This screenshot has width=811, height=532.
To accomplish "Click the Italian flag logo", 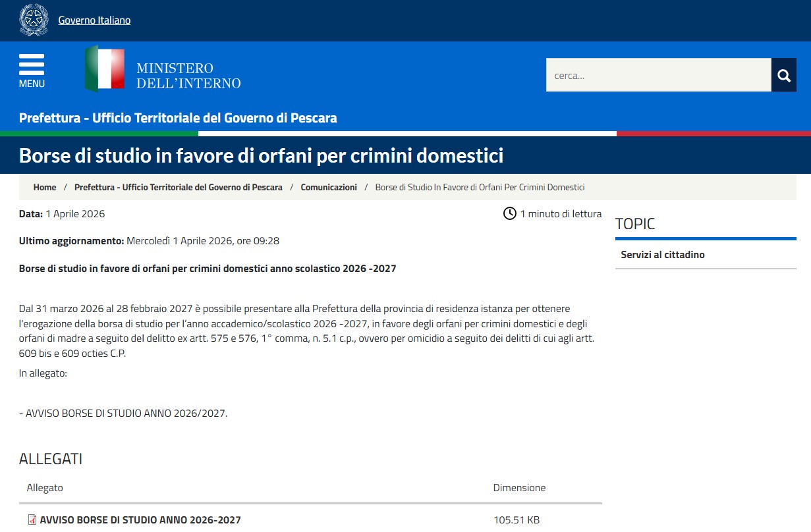I will tap(104, 69).
